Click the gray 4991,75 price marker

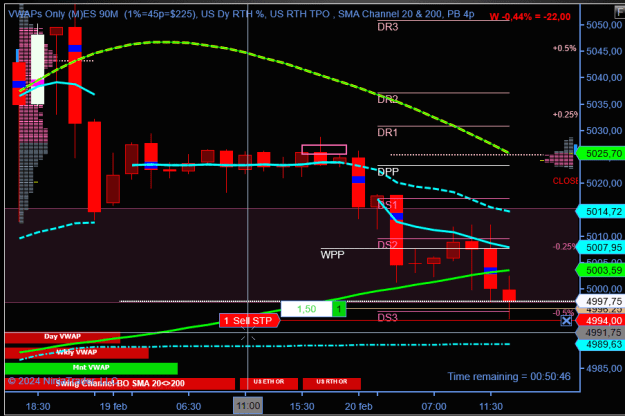(601, 333)
